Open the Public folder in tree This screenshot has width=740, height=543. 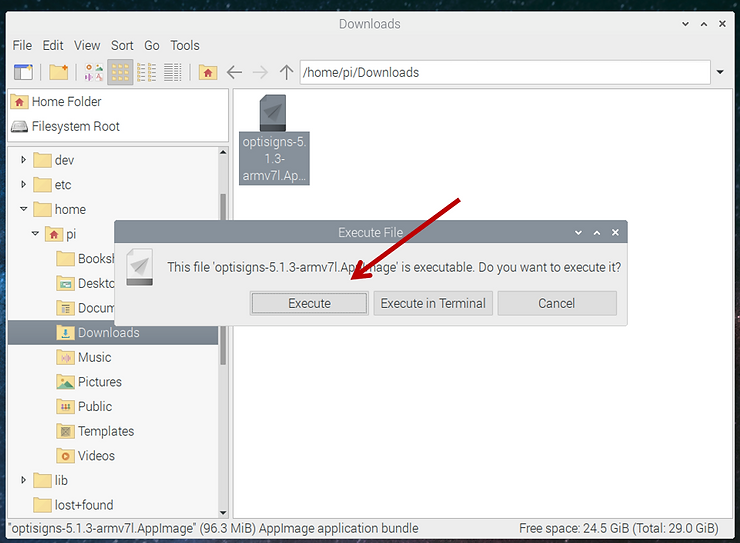(x=95, y=406)
